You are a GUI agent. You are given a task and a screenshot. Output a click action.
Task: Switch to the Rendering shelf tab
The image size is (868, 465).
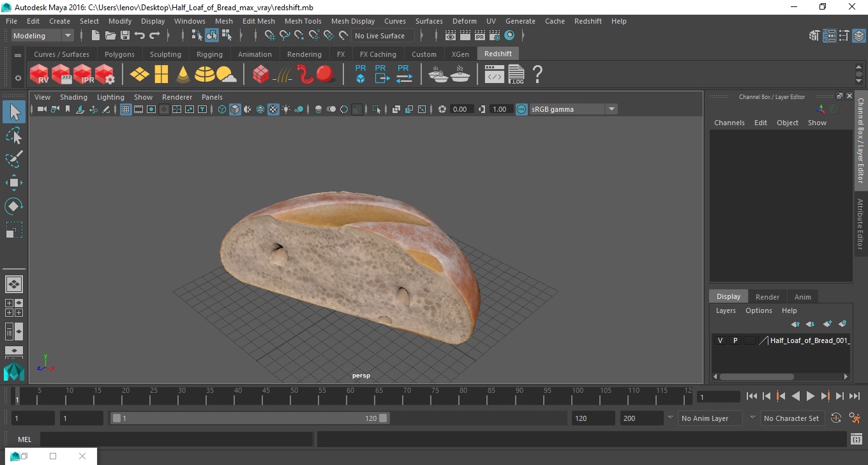pos(304,54)
